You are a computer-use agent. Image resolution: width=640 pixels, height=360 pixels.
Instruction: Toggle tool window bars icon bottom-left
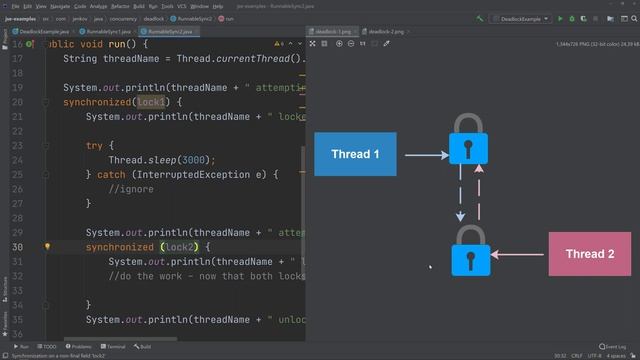pyautogui.click(x=5, y=356)
